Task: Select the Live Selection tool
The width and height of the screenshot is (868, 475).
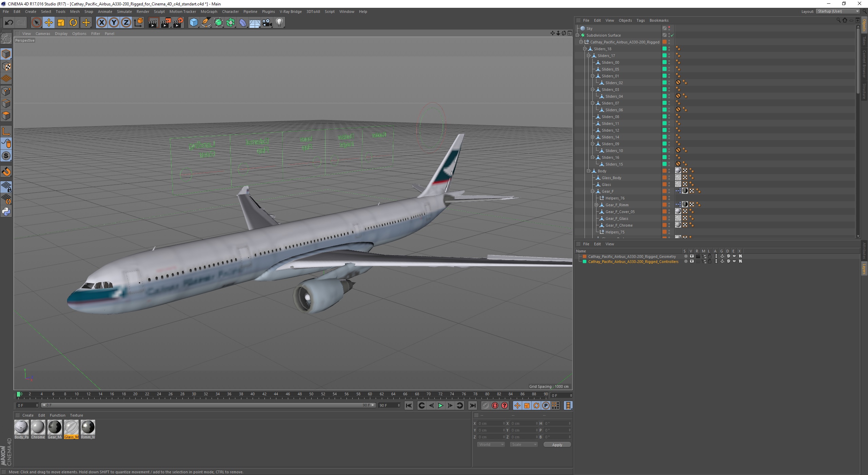Action: [x=36, y=23]
